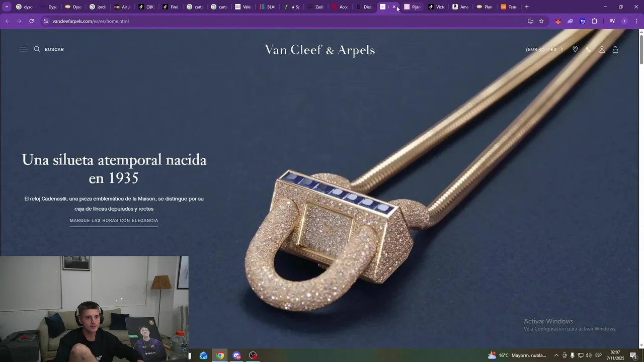This screenshot has height=362, width=644.
Task: Open the hamburger menu on the site
Action: (x=23, y=49)
